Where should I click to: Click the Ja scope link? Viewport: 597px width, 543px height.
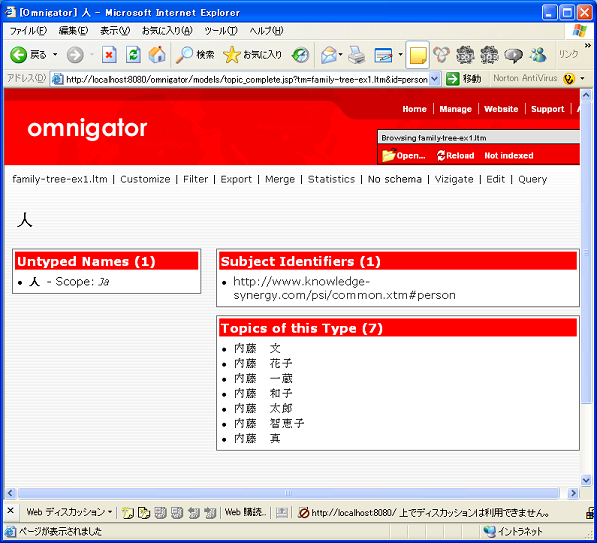(104, 282)
